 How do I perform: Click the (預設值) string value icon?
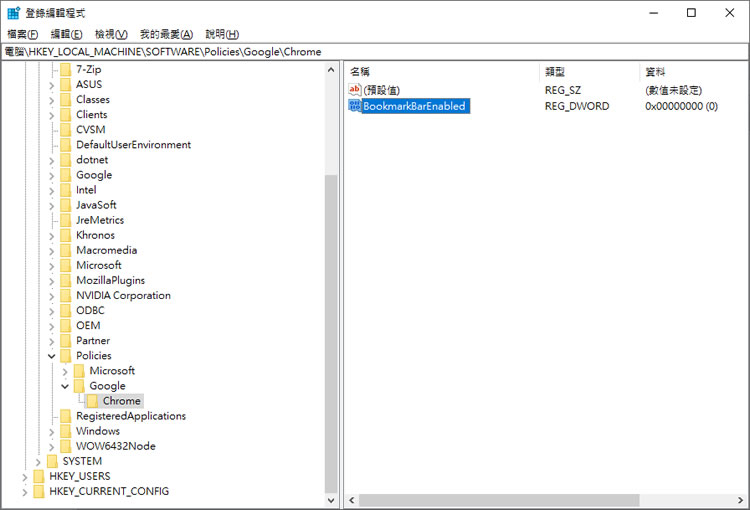coord(354,89)
